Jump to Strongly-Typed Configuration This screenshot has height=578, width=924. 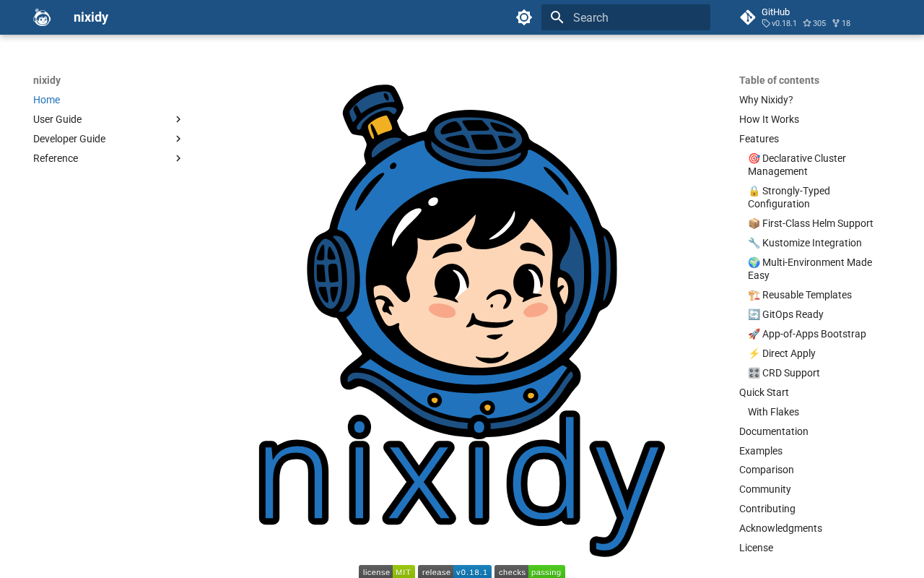tap(789, 197)
